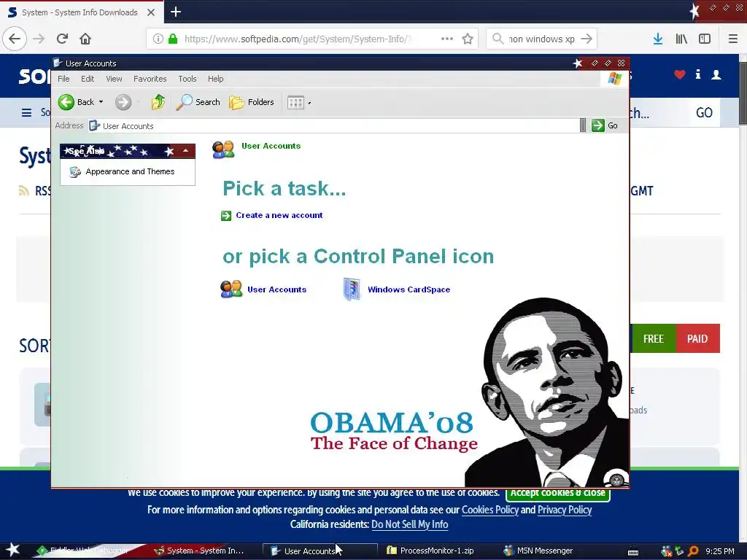Bookmark this page with the star
This screenshot has width=747, height=560.
tap(468, 39)
